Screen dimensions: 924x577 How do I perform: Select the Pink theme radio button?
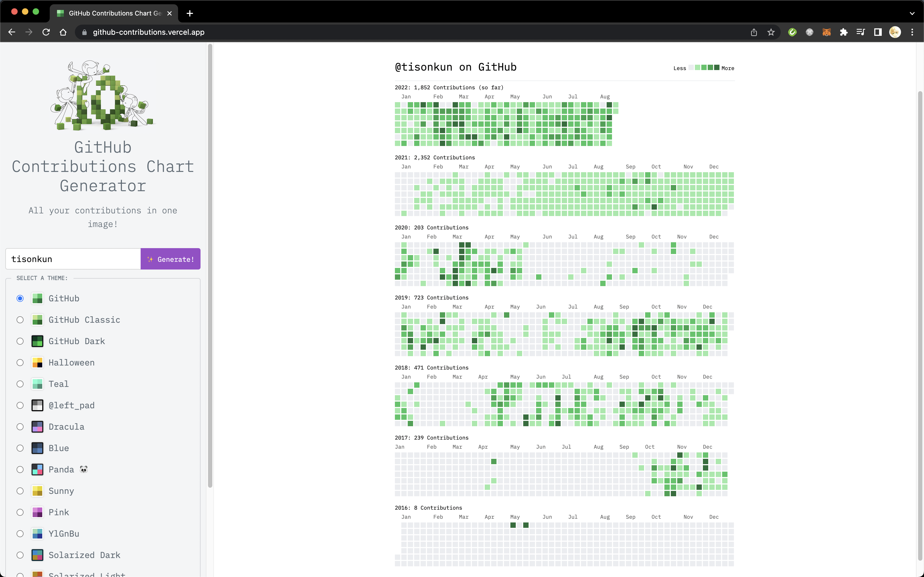pyautogui.click(x=20, y=512)
